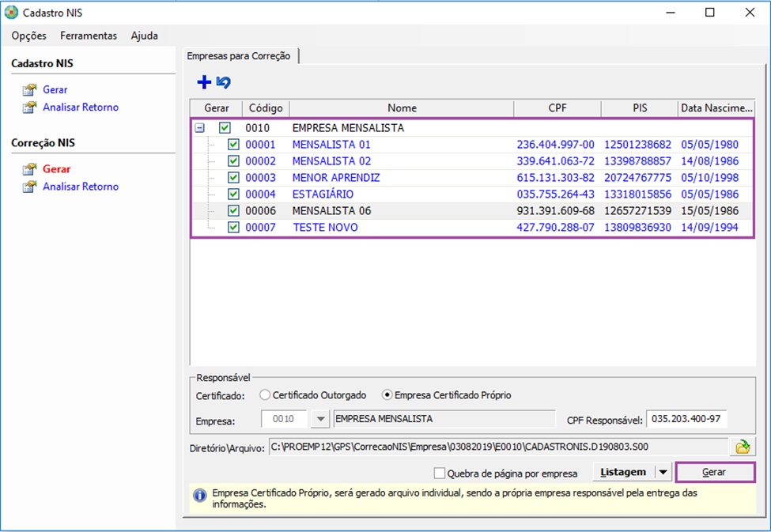Click icon beside Correção NIS Analisar Retorno
Screen dimensions: 771x532
click(29, 187)
